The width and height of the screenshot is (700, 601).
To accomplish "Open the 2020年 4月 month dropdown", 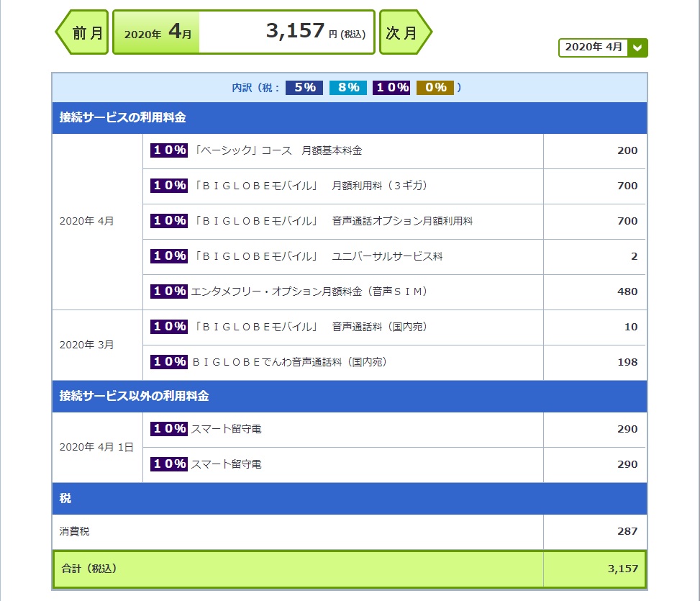I will pos(603,48).
